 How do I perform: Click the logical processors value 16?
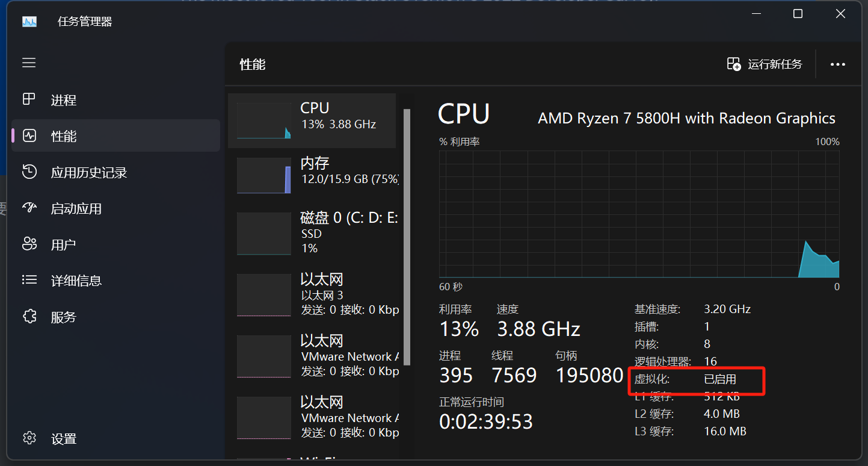click(710, 362)
